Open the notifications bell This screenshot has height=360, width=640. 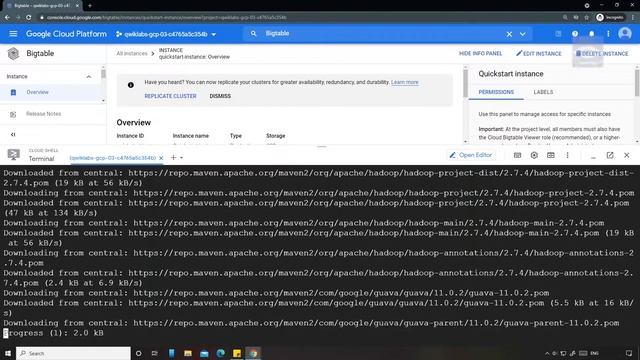[591, 34]
